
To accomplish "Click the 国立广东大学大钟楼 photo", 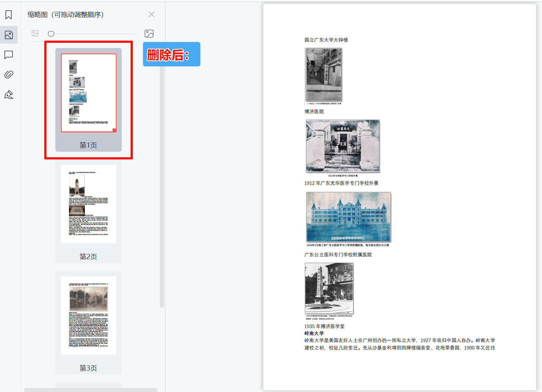I will click(323, 75).
